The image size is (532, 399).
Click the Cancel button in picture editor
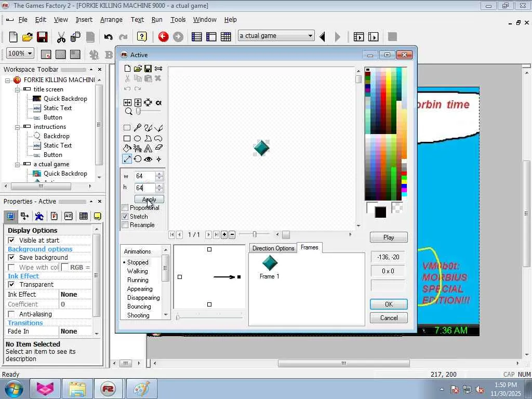(389, 318)
